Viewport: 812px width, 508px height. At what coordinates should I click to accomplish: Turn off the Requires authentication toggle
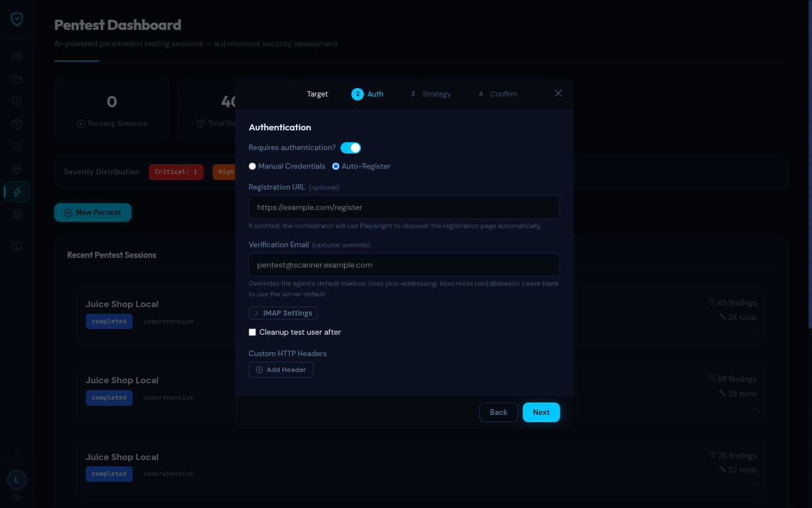[x=351, y=147]
